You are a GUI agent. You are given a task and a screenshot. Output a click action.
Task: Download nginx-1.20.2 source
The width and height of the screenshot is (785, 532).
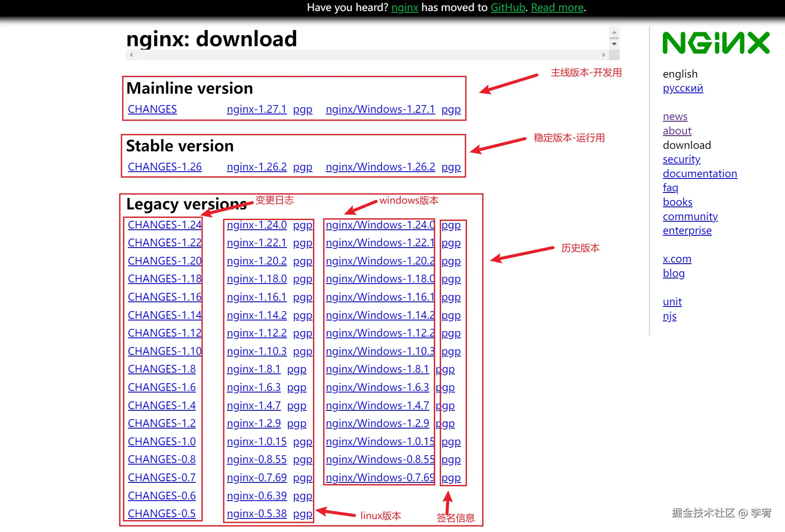tap(257, 261)
